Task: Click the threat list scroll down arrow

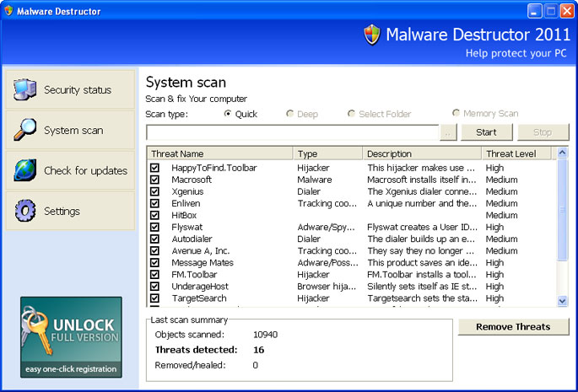Action: tap(562, 301)
